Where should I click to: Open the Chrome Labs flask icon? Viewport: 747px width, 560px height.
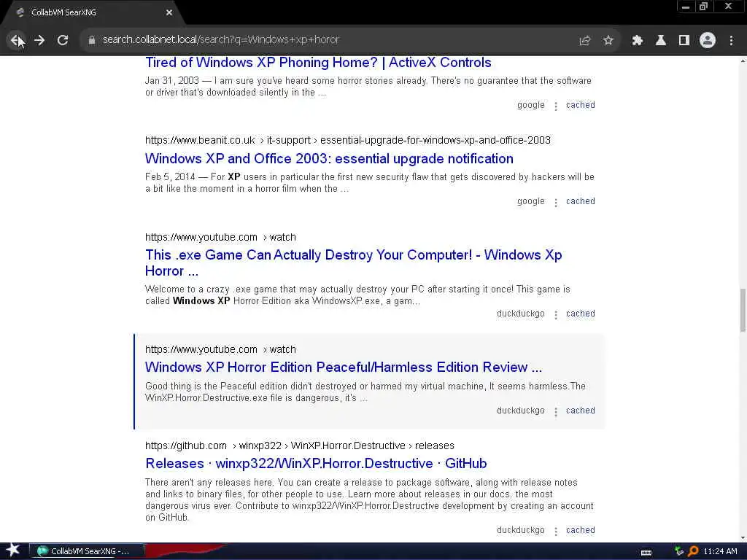661,41
